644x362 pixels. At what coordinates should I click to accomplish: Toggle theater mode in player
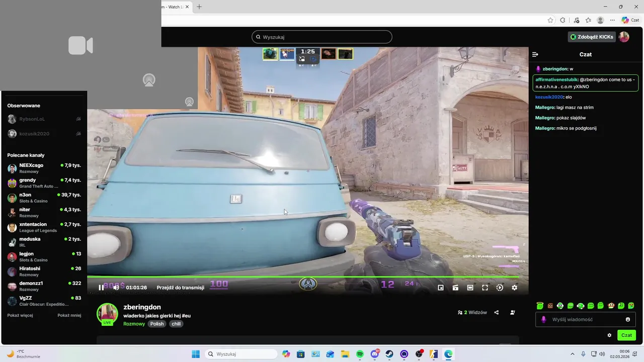click(470, 288)
